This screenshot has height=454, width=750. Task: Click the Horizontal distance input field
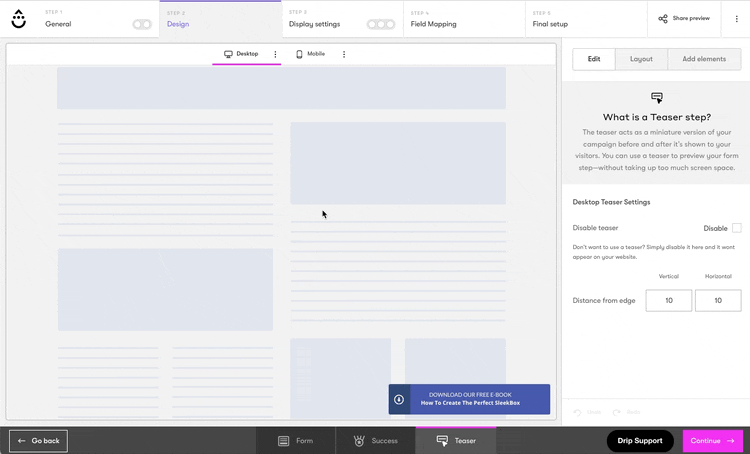point(718,300)
